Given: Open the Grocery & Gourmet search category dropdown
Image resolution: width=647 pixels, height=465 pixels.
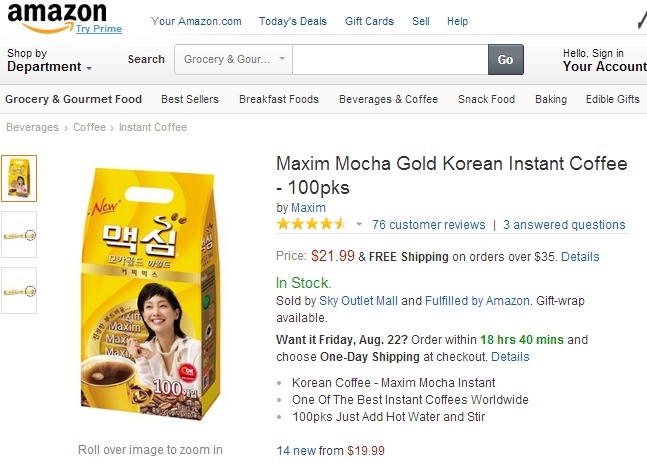Looking at the screenshot, I should pyautogui.click(x=234, y=59).
